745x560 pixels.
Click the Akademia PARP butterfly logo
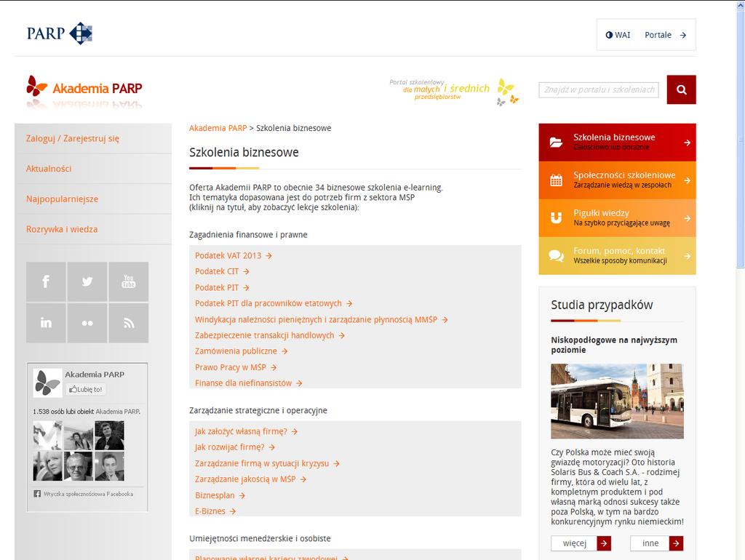[84, 88]
